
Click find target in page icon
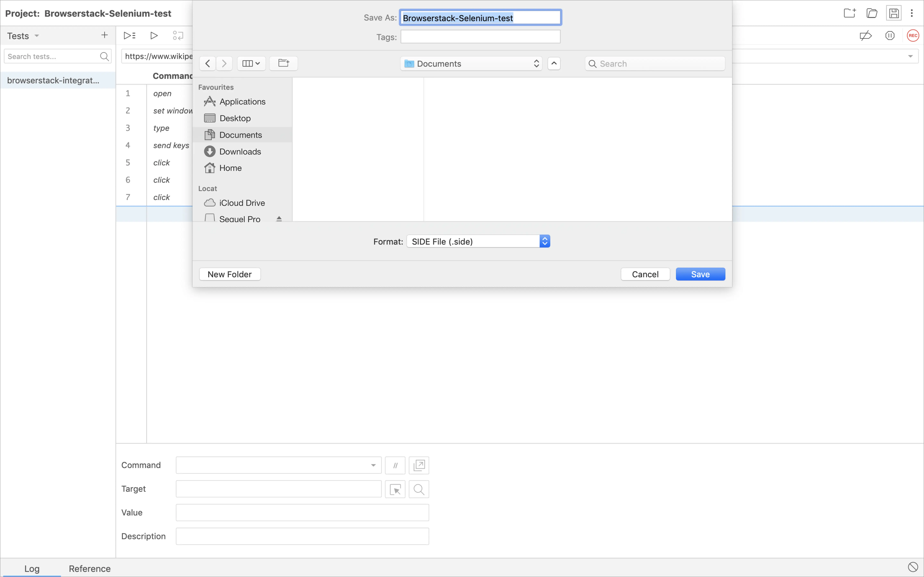(419, 489)
